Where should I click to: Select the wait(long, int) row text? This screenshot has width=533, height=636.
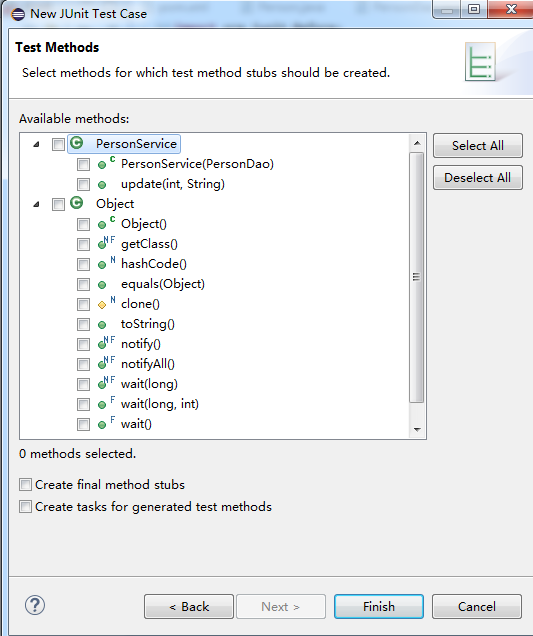[160, 404]
